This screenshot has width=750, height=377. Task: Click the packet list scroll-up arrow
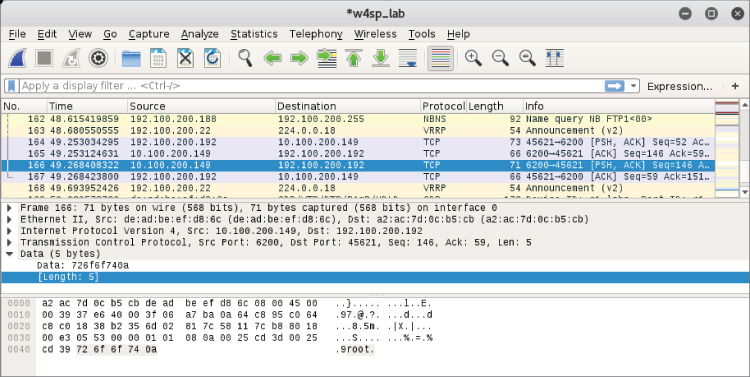(744, 104)
